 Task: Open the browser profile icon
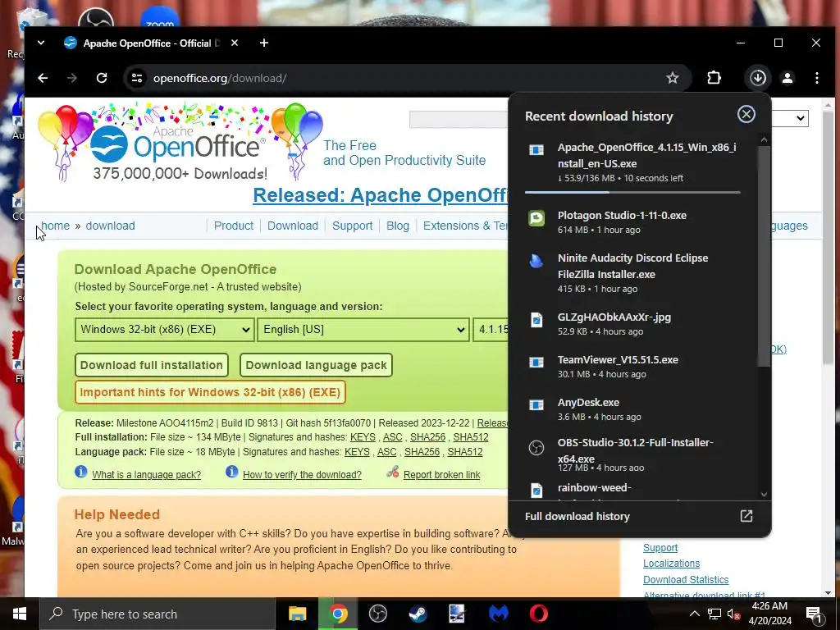click(x=787, y=78)
